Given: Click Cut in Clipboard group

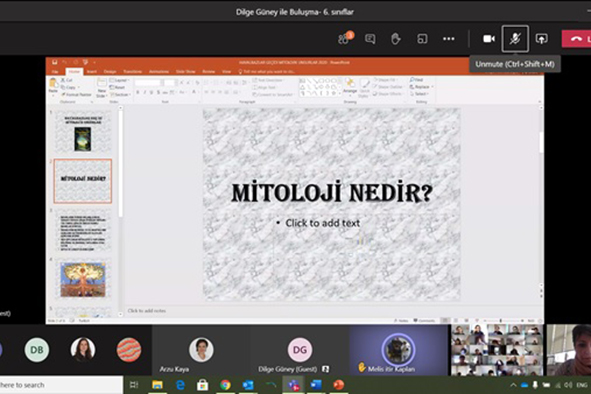Looking at the screenshot, I should coord(67,80).
